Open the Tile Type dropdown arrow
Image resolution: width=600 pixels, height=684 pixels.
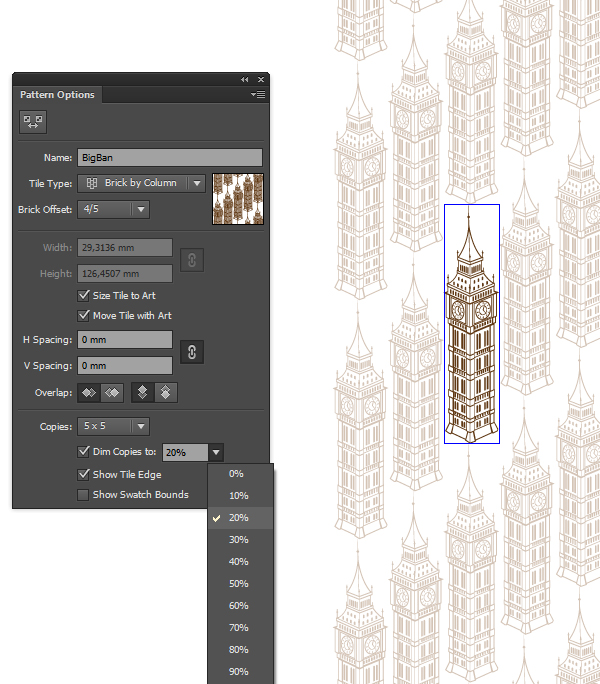click(197, 183)
